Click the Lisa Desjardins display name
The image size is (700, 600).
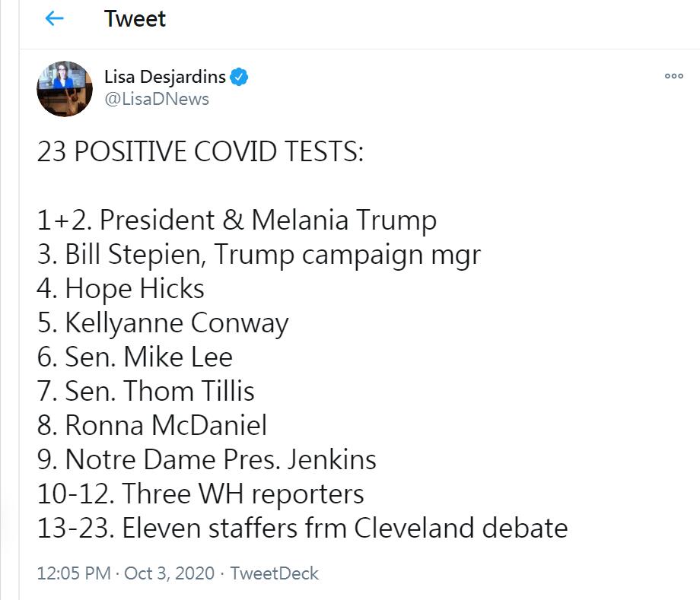click(x=165, y=77)
